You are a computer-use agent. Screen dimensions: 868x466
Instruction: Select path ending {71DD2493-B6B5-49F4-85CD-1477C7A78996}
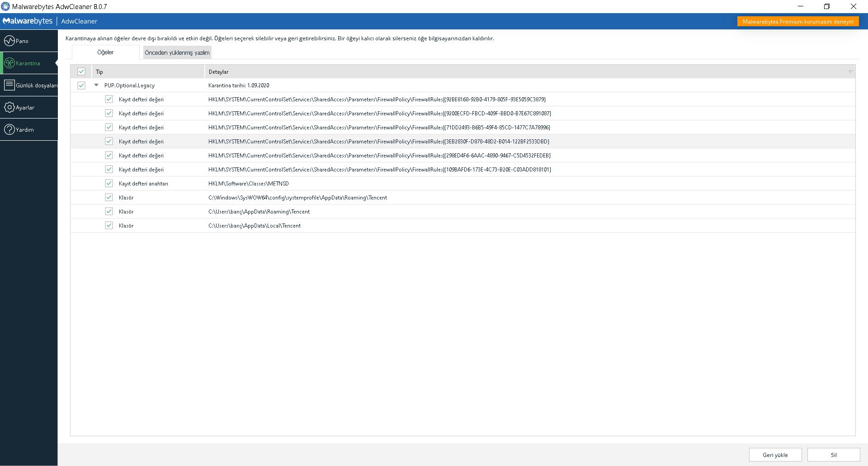pos(379,128)
